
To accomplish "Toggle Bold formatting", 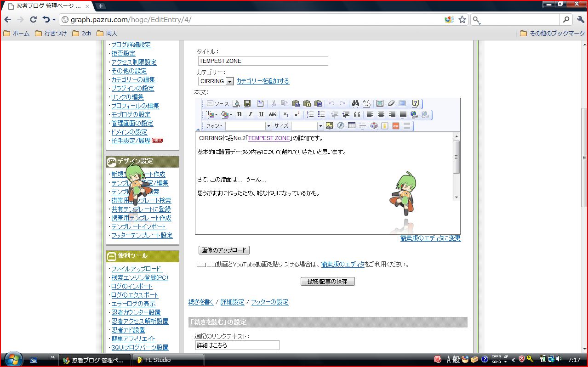I will (239, 114).
